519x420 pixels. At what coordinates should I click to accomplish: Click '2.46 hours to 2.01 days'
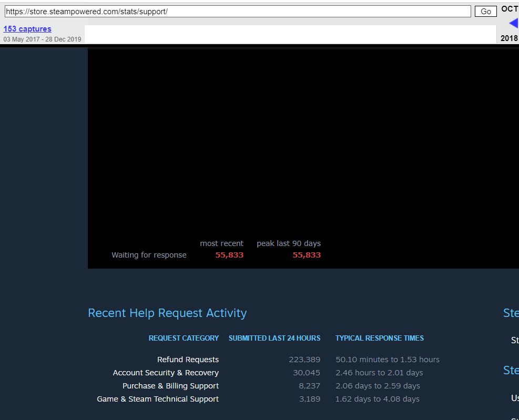click(379, 373)
